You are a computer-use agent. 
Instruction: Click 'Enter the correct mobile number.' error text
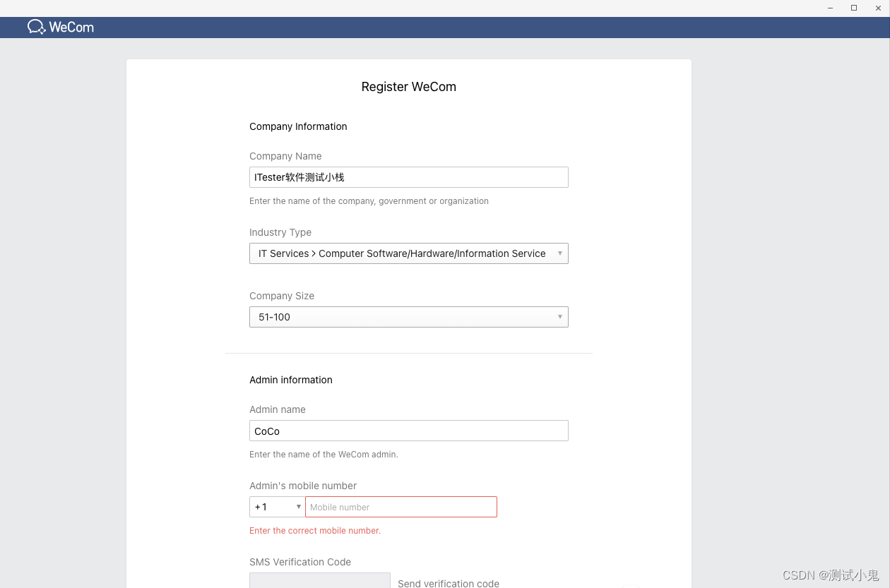(315, 531)
